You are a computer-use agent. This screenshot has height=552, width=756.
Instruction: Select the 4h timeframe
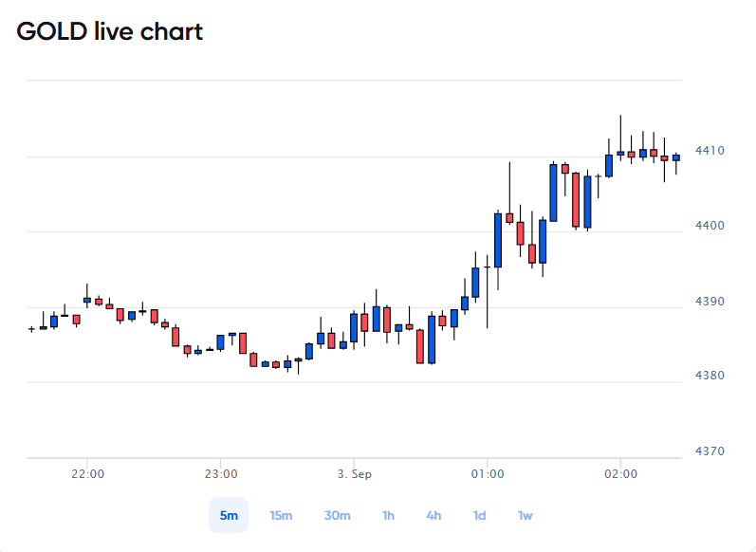click(433, 515)
